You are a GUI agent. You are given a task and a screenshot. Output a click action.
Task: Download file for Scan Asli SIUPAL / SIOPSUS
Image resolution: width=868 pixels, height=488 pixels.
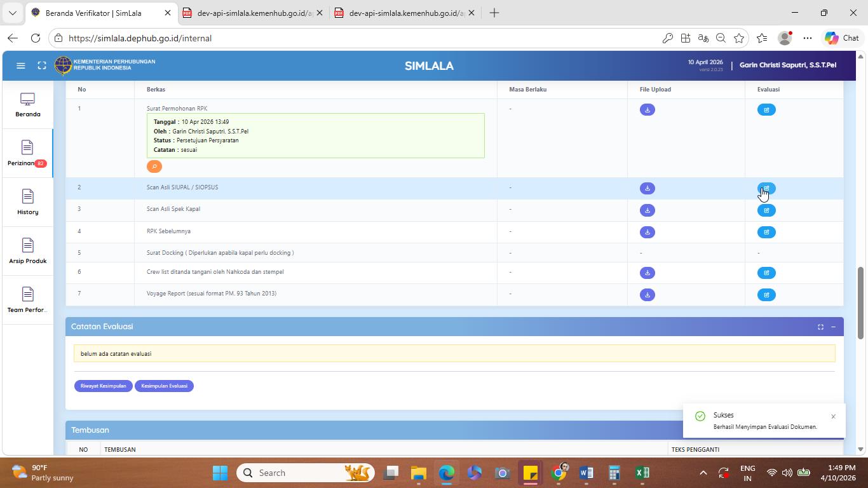pos(647,188)
